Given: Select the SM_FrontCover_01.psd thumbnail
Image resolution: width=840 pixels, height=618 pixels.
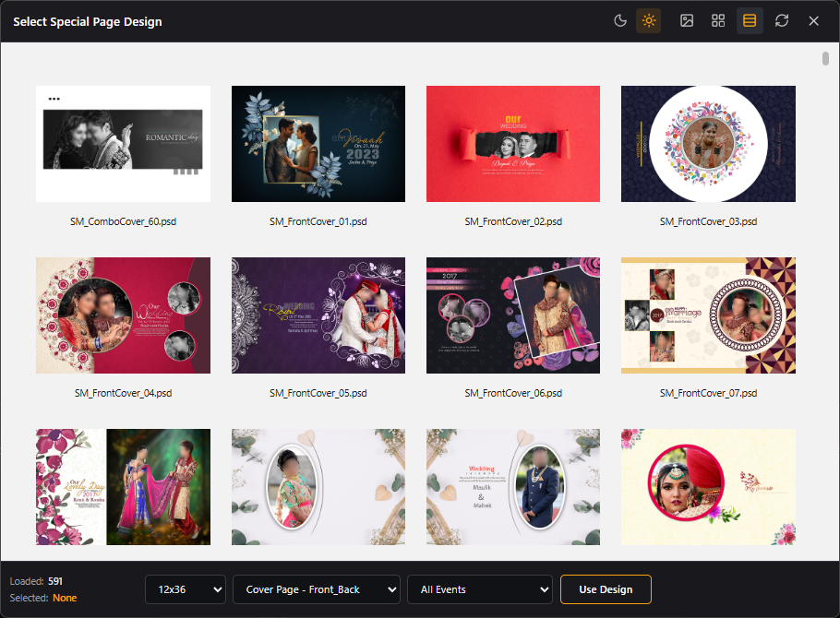Looking at the screenshot, I should (x=318, y=144).
